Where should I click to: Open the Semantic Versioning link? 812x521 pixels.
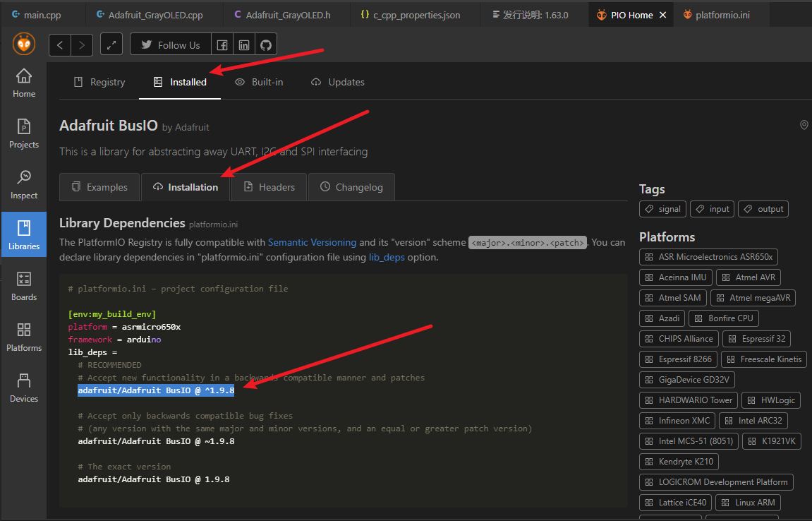coord(311,242)
